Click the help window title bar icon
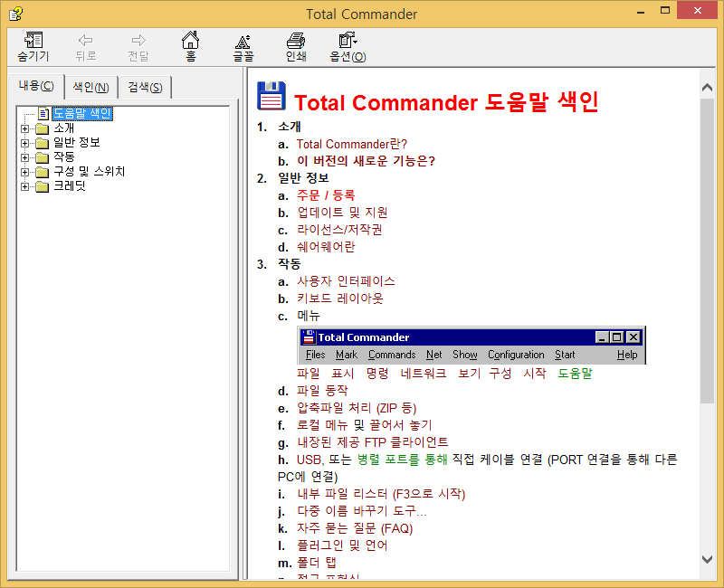Screen dimensions: 724x588 coord(15,14)
